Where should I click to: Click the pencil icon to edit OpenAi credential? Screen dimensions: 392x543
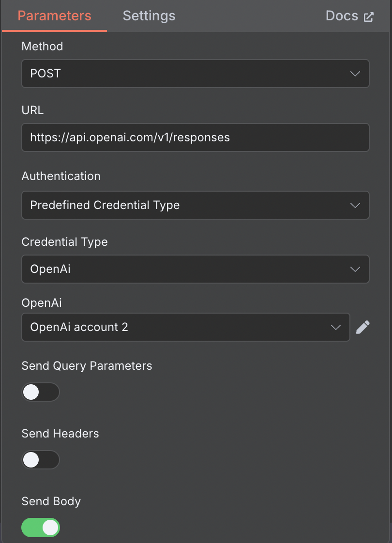[x=362, y=327]
